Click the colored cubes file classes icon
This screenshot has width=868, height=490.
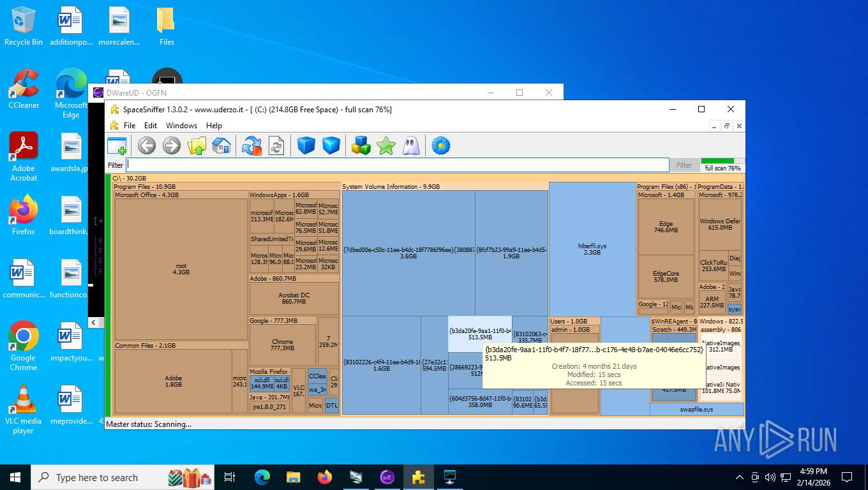361,145
